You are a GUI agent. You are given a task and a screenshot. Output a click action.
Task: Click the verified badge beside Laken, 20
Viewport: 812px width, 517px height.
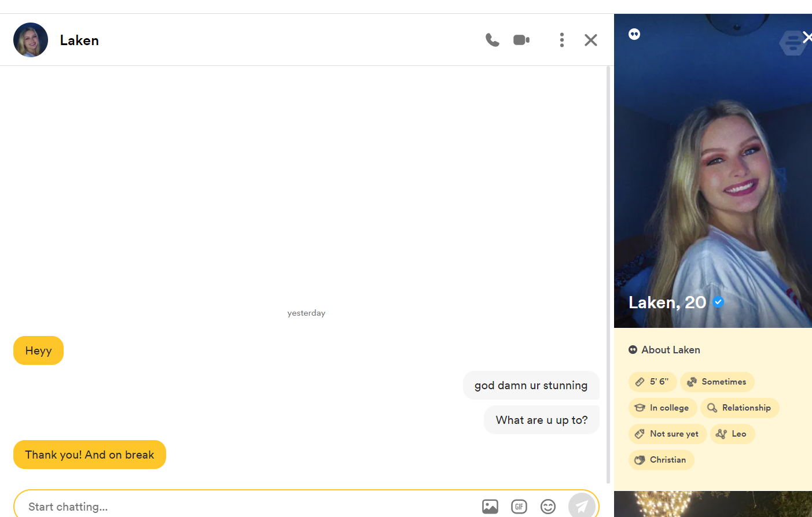tap(718, 302)
